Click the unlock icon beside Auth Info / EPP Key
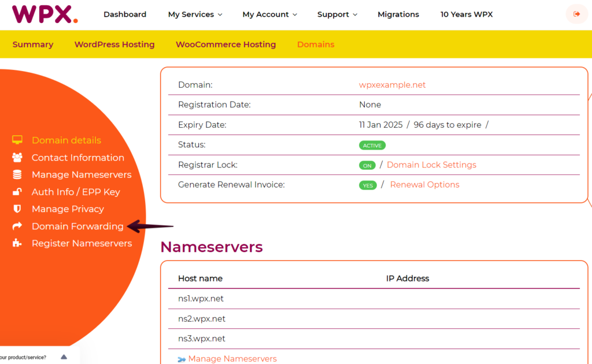 tap(17, 192)
